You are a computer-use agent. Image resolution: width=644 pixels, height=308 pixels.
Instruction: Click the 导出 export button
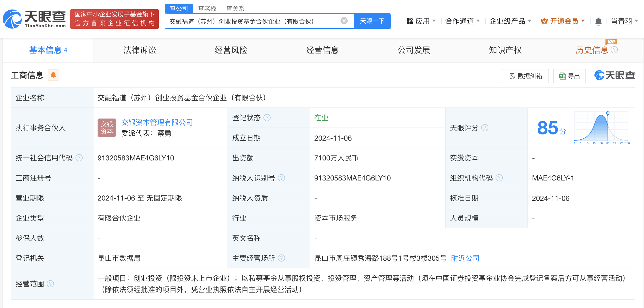[x=569, y=76]
